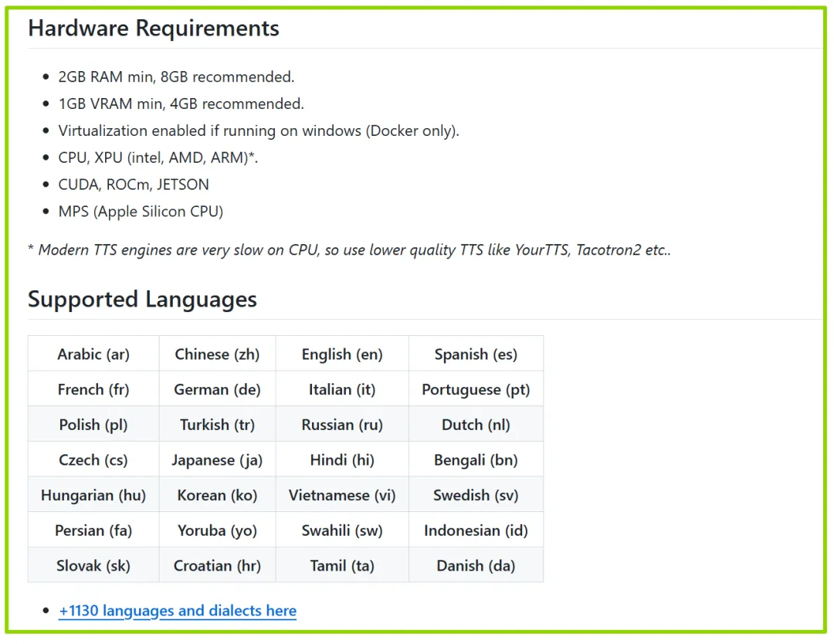Viewport: 834px width, 644px height.
Task: Select the Danish (da) table cell
Action: point(476,566)
